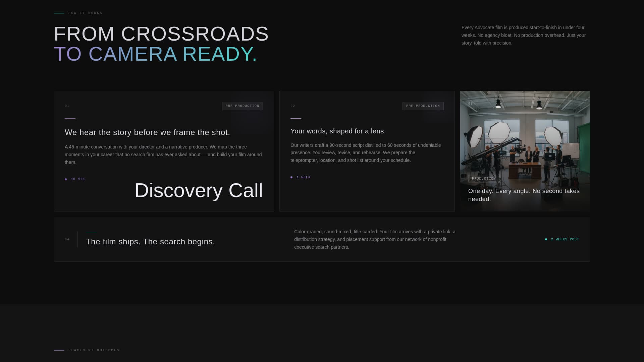The width and height of the screenshot is (644, 362).
Task: Click the purple dot beside '45 MIN'
Action: coord(66,179)
